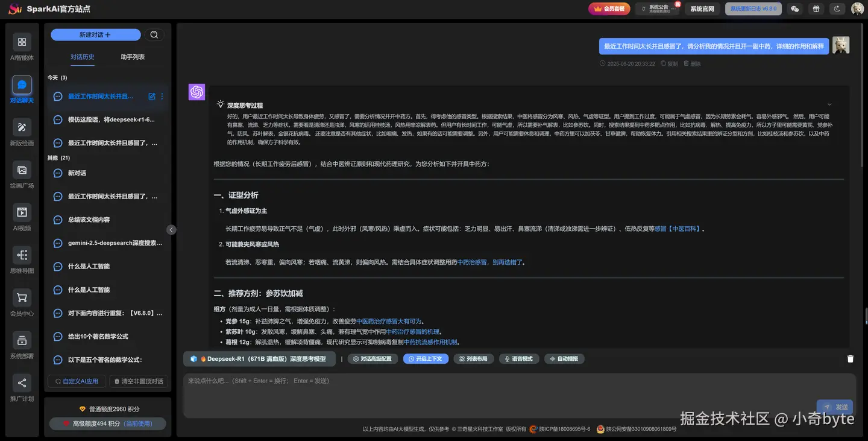This screenshot has height=441, width=868.
Task: Click 删除 under the user message
Action: 692,63
